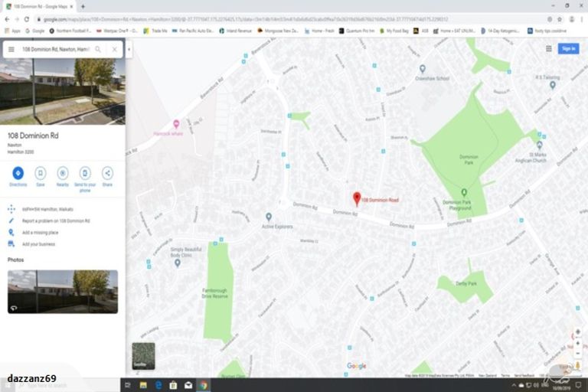The width and height of the screenshot is (588, 392).
Task: Open the Google apps grid
Action: coord(548,48)
